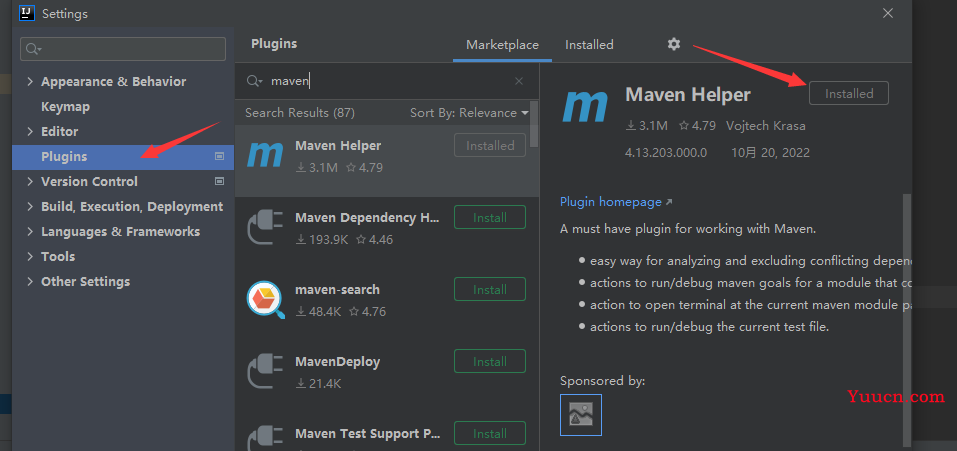Expand the Tools settings node
Image resolution: width=957 pixels, height=451 pixels.
[30, 256]
